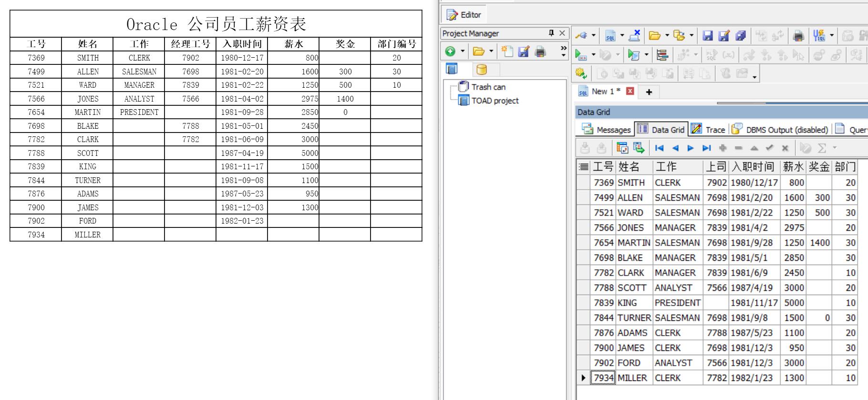Click the close connection icon with blue X
This screenshot has width=868, height=400.
[x=635, y=35]
